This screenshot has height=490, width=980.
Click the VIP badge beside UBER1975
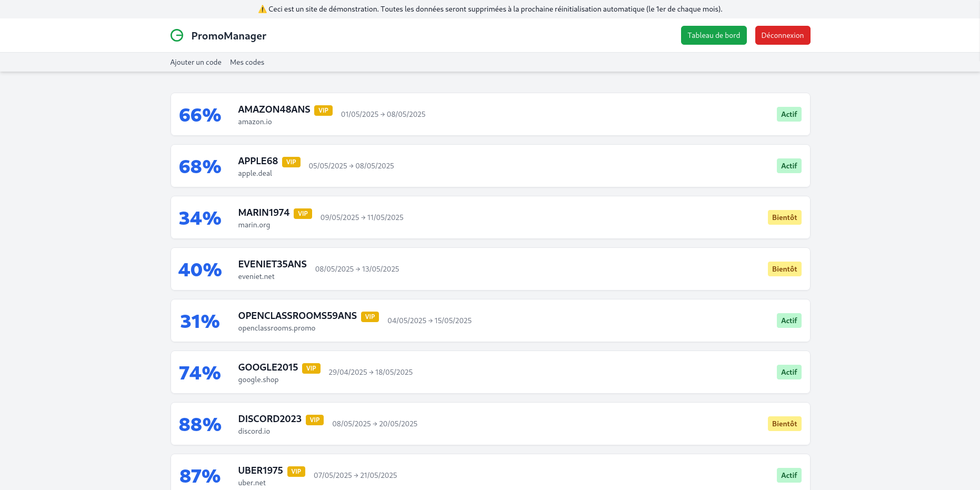tap(296, 472)
